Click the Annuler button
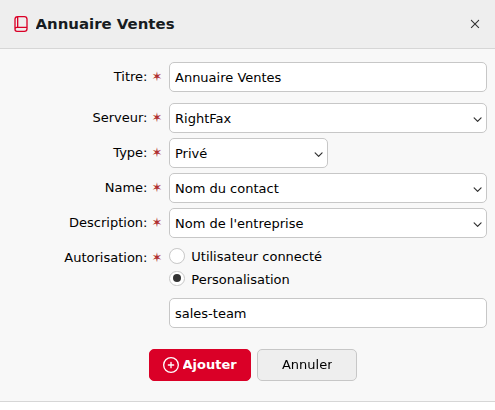Viewport: 495px width, 410px height. point(307,365)
